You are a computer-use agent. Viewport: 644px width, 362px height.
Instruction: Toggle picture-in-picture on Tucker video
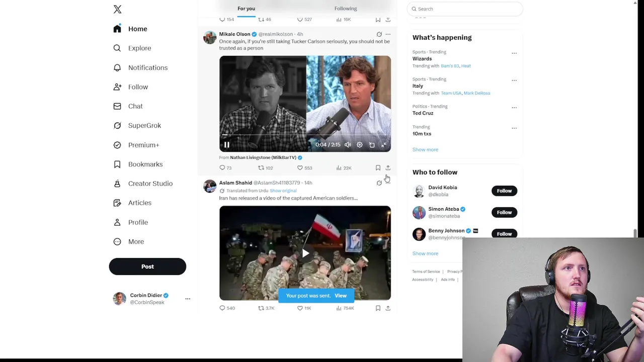[x=372, y=145]
